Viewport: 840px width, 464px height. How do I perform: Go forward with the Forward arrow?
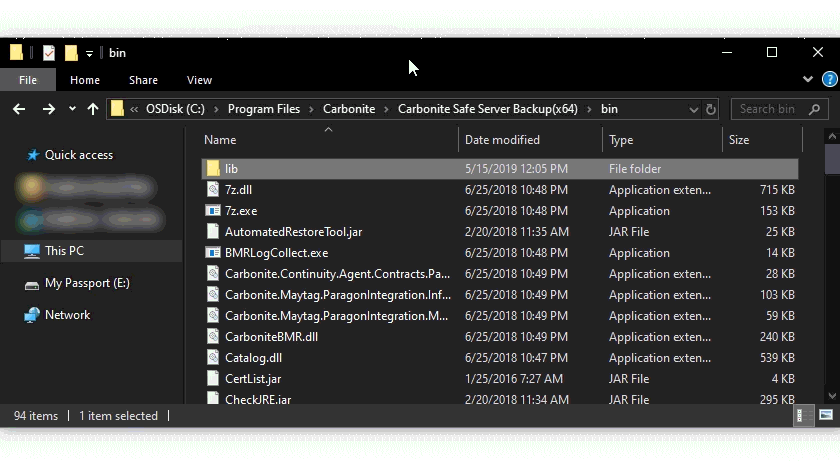pyautogui.click(x=49, y=109)
